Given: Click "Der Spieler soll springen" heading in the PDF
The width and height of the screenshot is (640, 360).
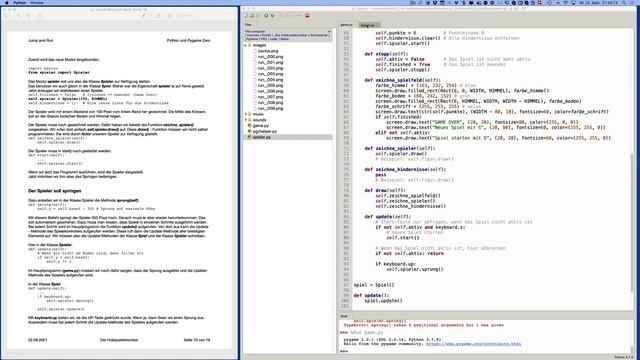Looking at the screenshot, I should (x=55, y=191).
